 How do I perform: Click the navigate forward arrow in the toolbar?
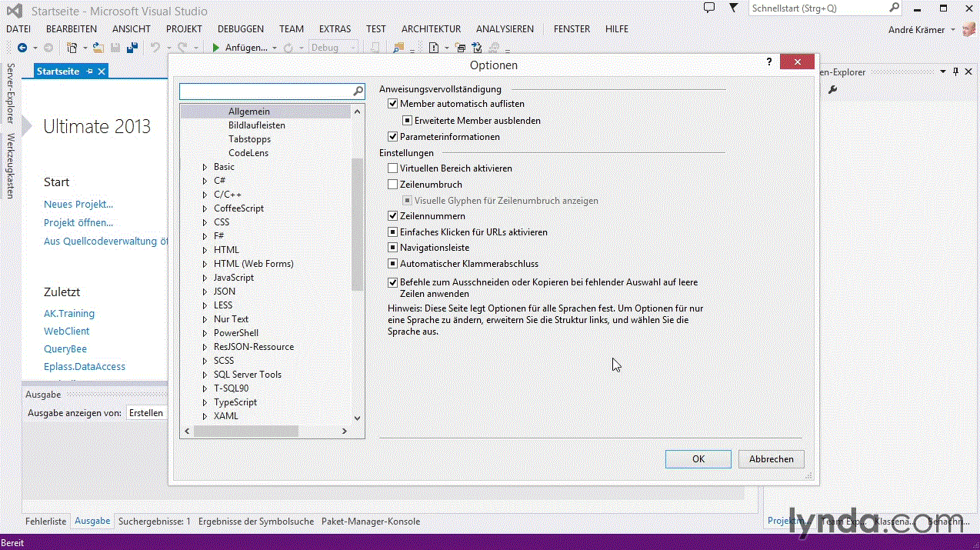click(48, 48)
